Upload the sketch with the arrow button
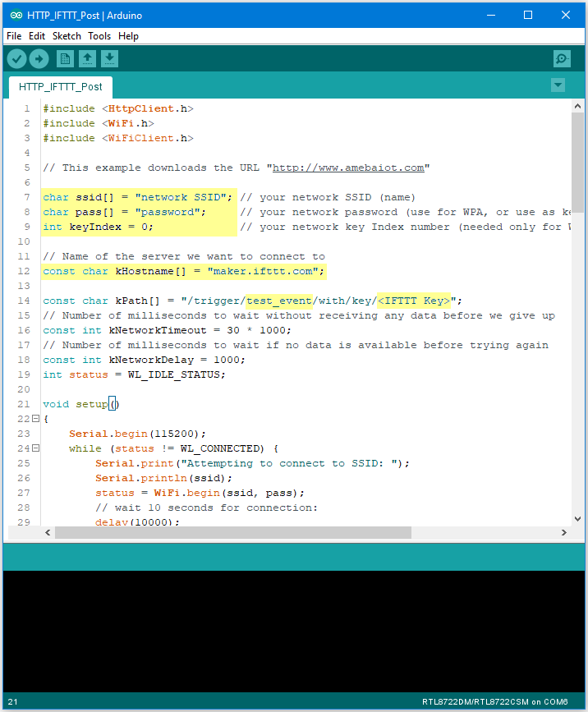 tap(39, 59)
